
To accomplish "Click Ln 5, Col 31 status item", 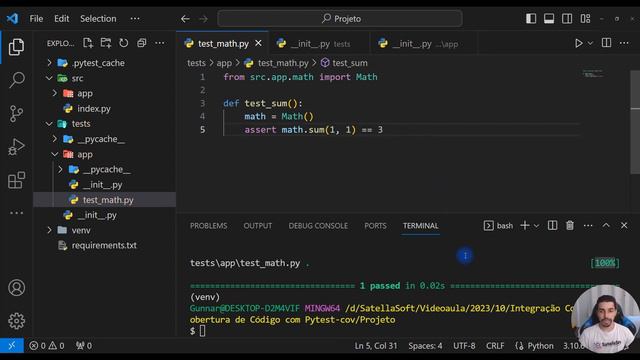I will [376, 346].
